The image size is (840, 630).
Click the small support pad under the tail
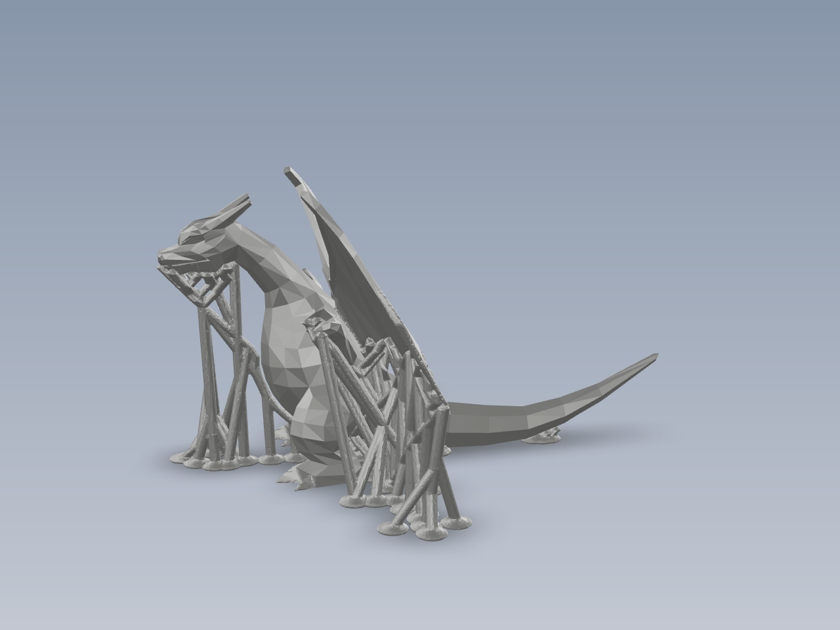(541, 438)
